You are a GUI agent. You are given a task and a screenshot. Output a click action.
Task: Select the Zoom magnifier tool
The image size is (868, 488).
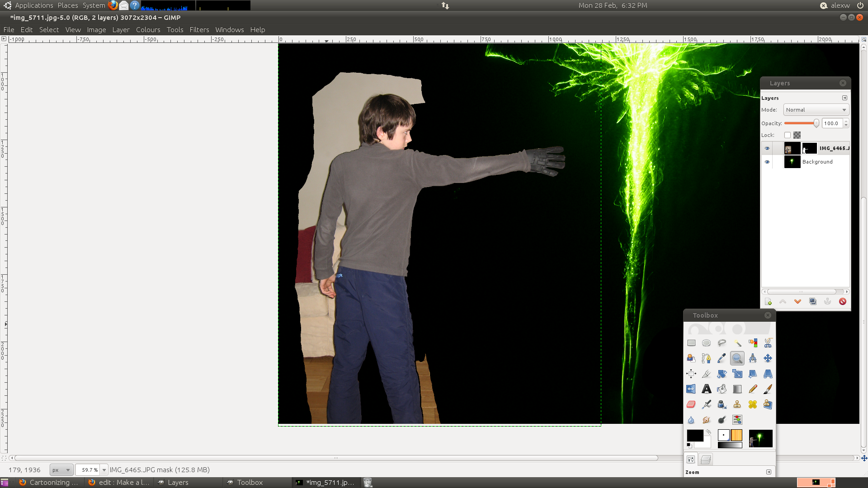[x=737, y=358]
